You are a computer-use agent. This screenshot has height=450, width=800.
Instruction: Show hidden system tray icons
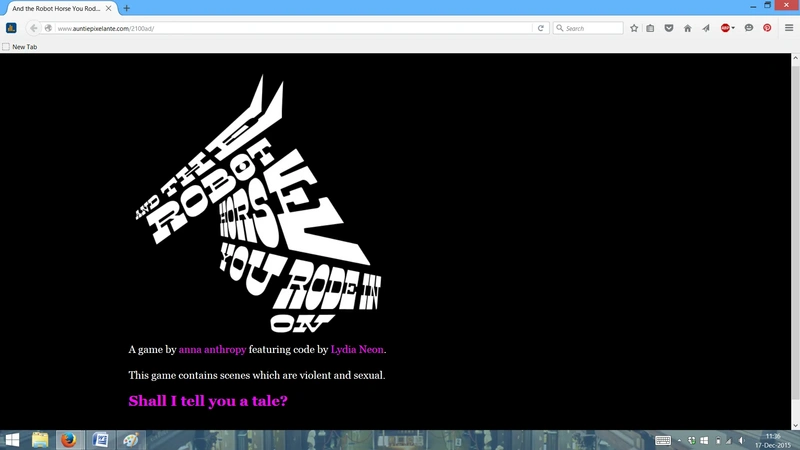coord(679,440)
